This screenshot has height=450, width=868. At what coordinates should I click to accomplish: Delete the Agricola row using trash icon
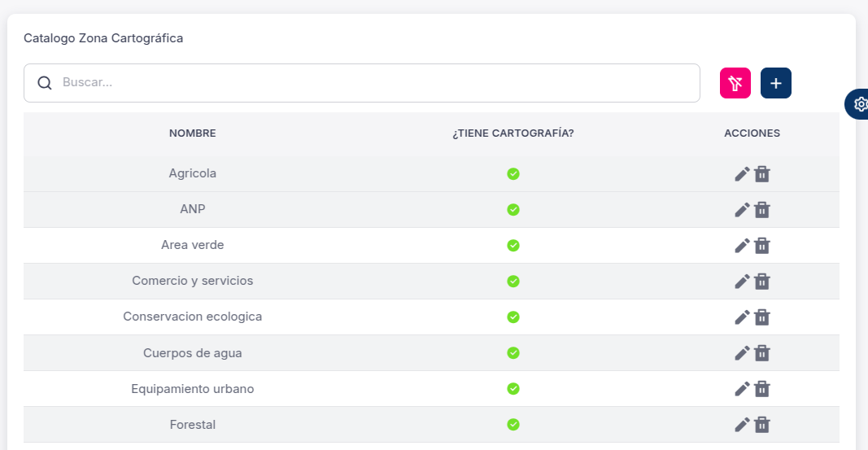coord(762,174)
